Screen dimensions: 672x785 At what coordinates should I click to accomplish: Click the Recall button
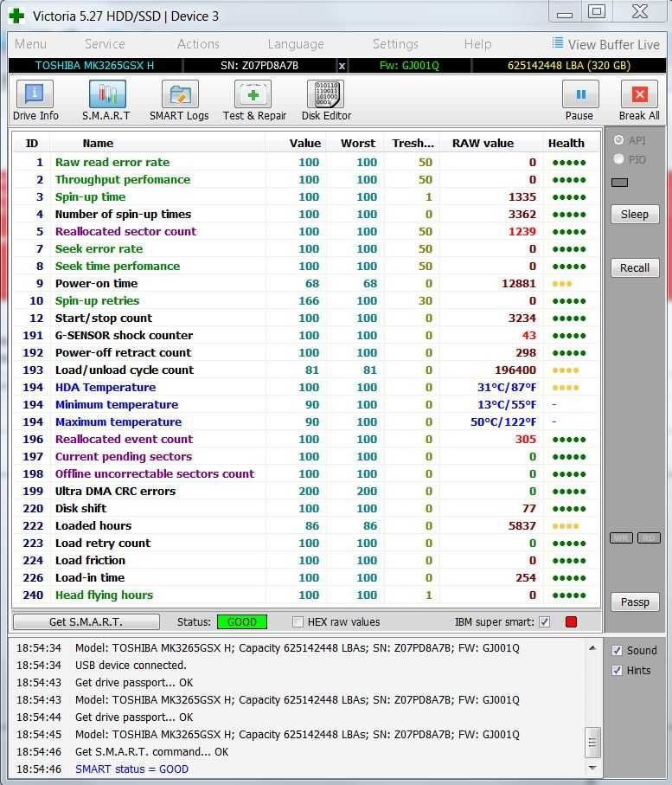click(635, 267)
